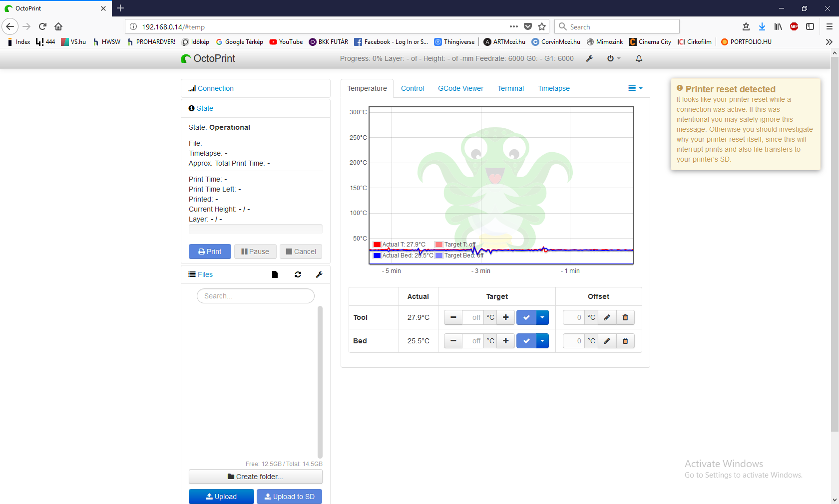
Task: Reload the current page
Action: pyautogui.click(x=43, y=26)
